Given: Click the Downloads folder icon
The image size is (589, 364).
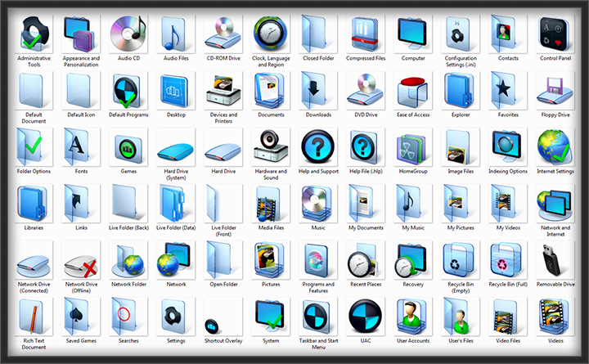Looking at the screenshot, I should [317, 91].
